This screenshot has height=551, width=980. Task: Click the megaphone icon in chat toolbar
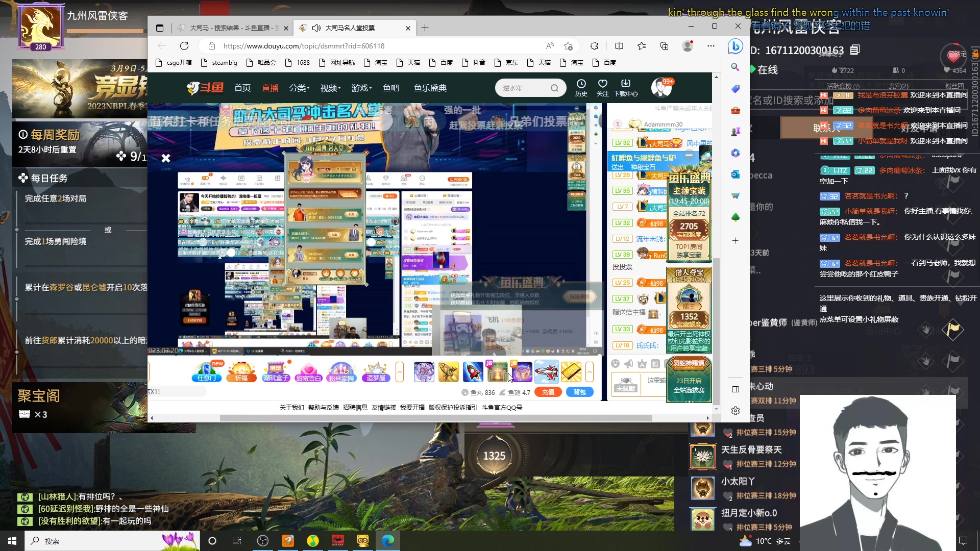pos(629,363)
